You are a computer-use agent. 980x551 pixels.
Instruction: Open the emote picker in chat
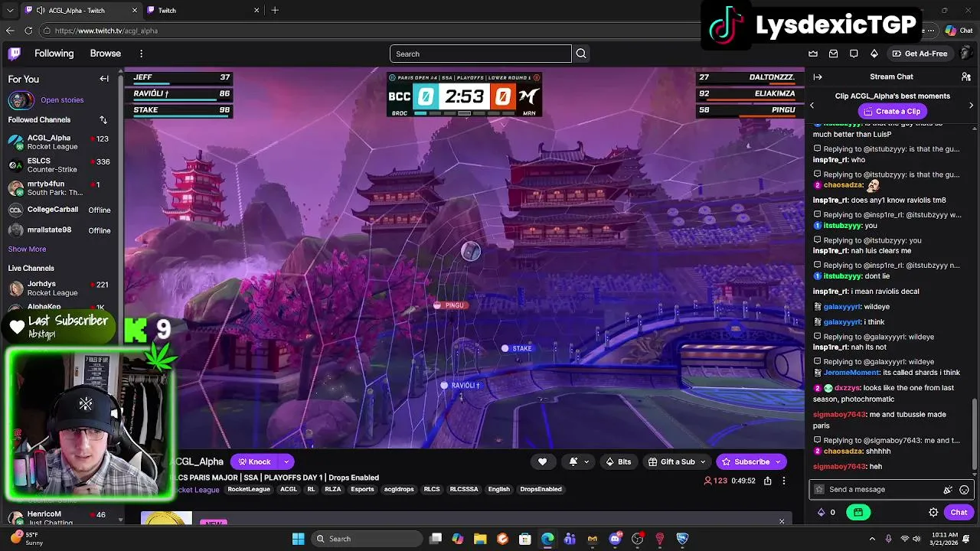[964, 490]
